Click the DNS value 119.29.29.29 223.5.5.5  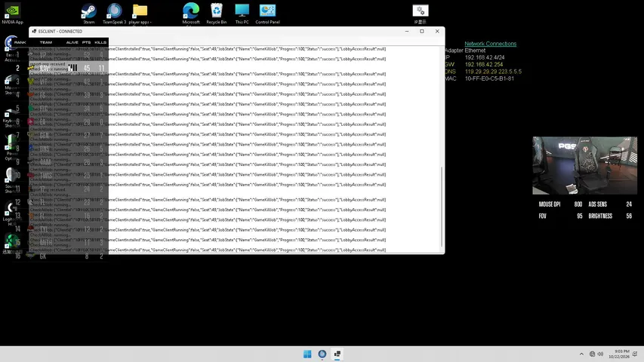(493, 72)
